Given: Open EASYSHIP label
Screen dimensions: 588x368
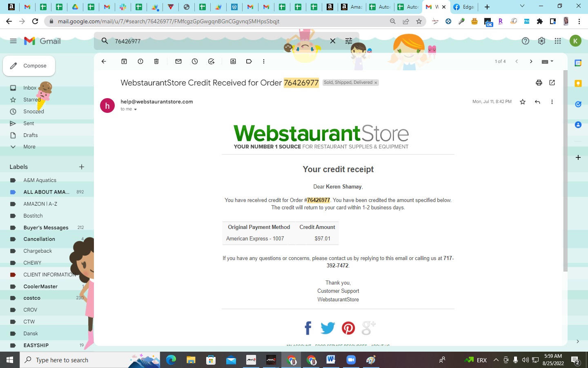Looking at the screenshot, I should point(36,346).
